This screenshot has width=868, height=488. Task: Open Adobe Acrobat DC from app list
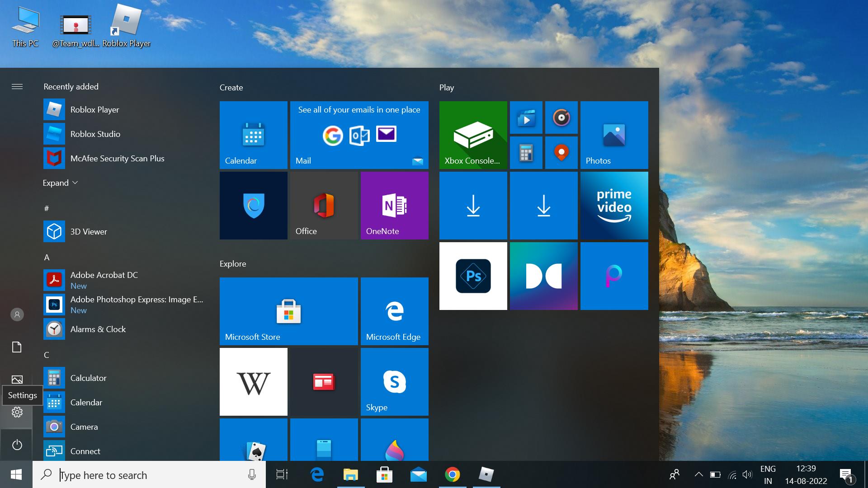(123, 280)
